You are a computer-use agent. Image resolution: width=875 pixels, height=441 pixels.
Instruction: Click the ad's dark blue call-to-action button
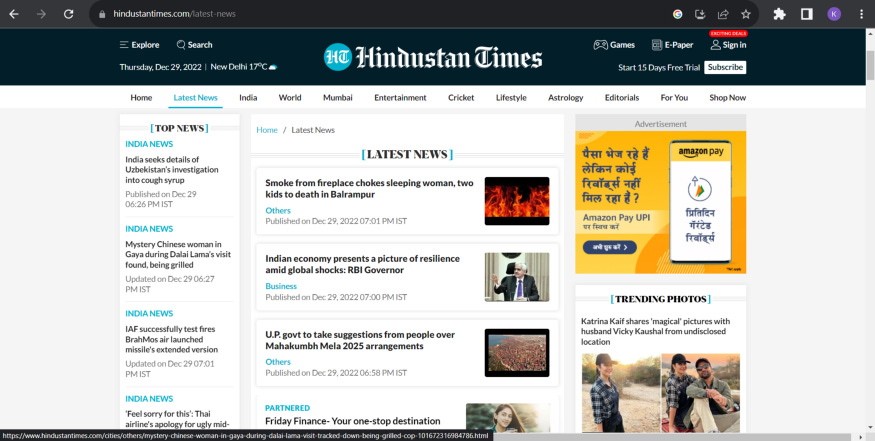609,247
